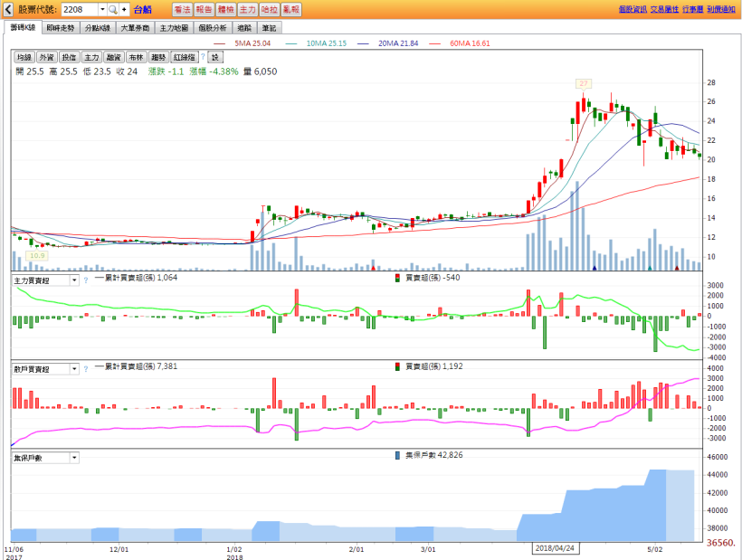Click the question mark help icon beside 紅綠燈
Viewport: 742px width, 560px height.
pos(203,57)
